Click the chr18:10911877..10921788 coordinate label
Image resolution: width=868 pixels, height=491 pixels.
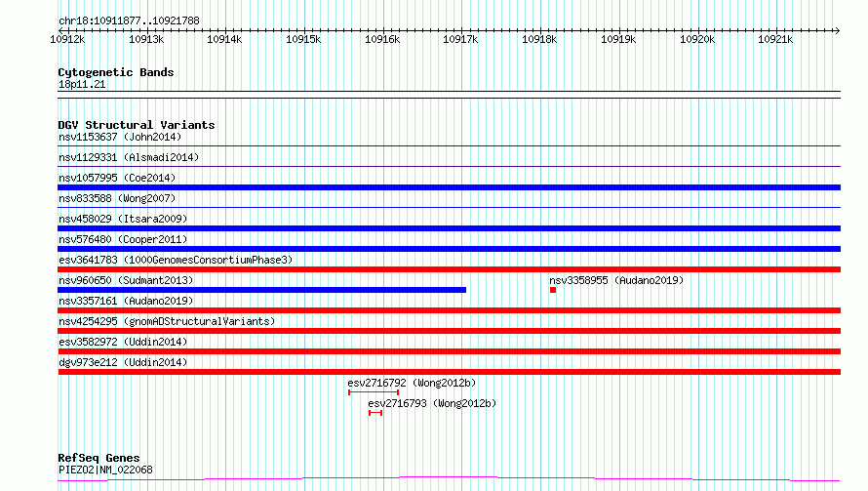coord(129,21)
